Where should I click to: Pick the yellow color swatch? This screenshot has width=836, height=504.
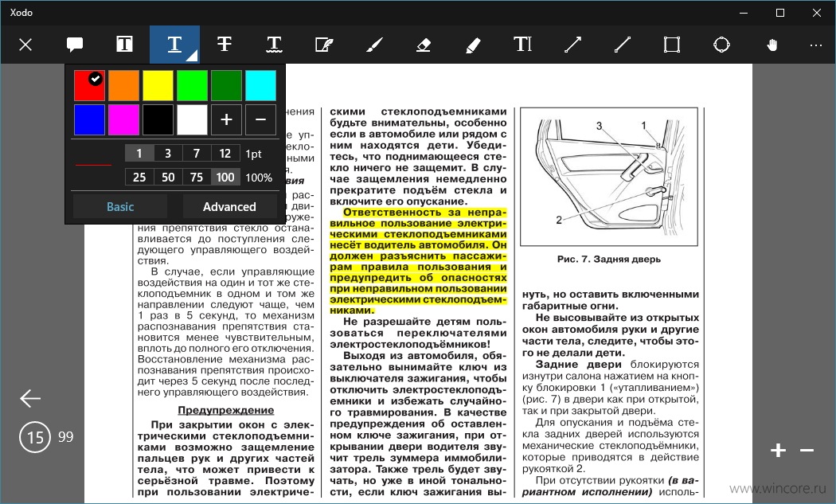(x=158, y=85)
